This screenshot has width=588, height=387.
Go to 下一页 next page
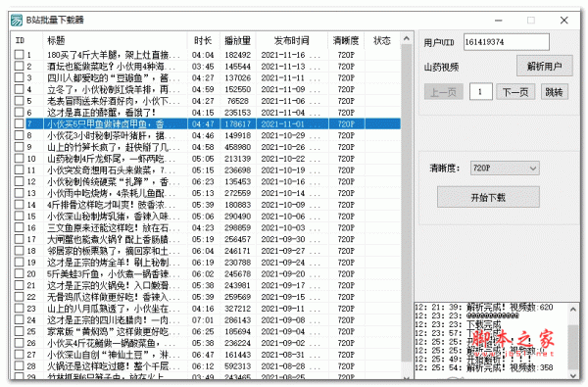(x=515, y=92)
